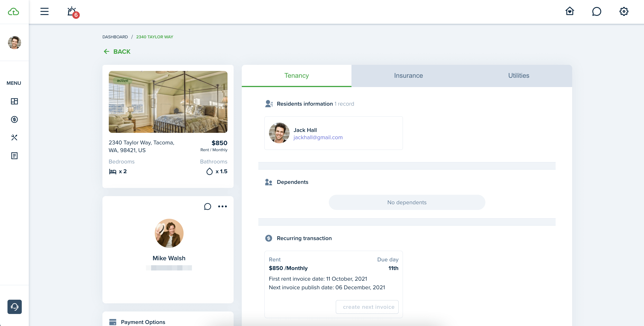Open the hamburger menu
Screen dimensions: 644x326
coord(44,12)
